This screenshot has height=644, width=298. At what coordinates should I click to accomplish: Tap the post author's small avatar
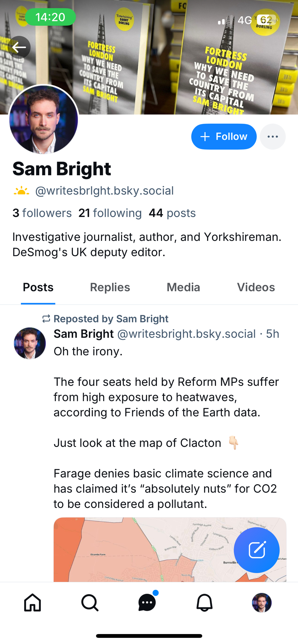[x=30, y=343]
